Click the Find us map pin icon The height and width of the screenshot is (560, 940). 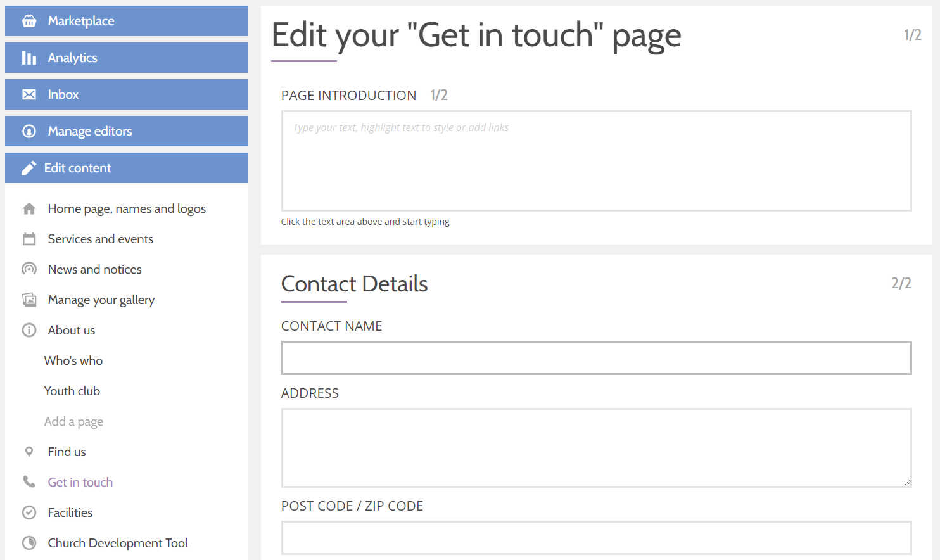(29, 452)
